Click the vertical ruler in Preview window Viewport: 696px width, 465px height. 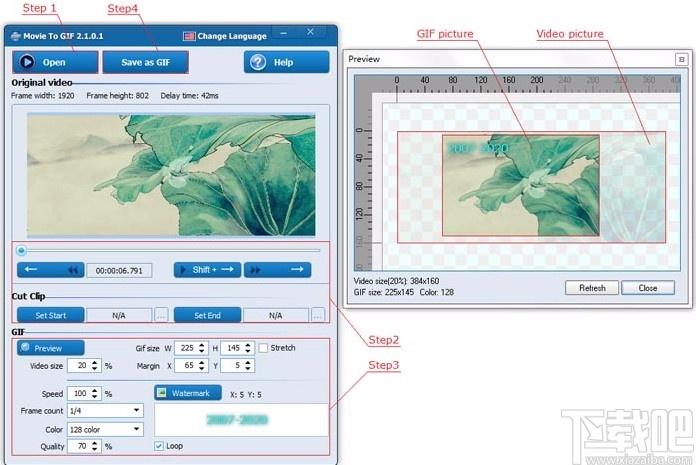click(363, 182)
